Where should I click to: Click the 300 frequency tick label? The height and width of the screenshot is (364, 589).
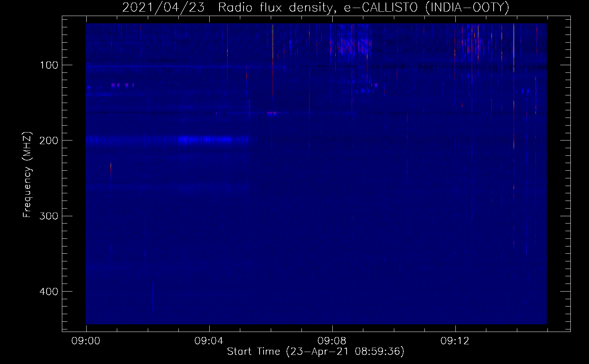coord(49,216)
